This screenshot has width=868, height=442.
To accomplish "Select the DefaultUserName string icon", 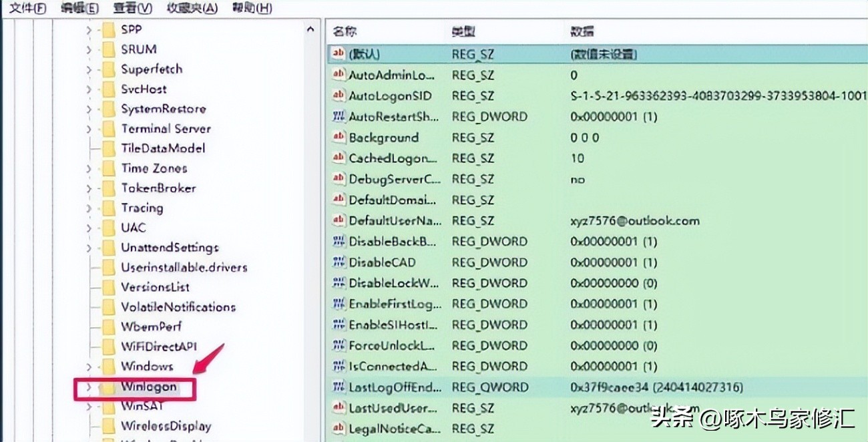I will [x=338, y=220].
